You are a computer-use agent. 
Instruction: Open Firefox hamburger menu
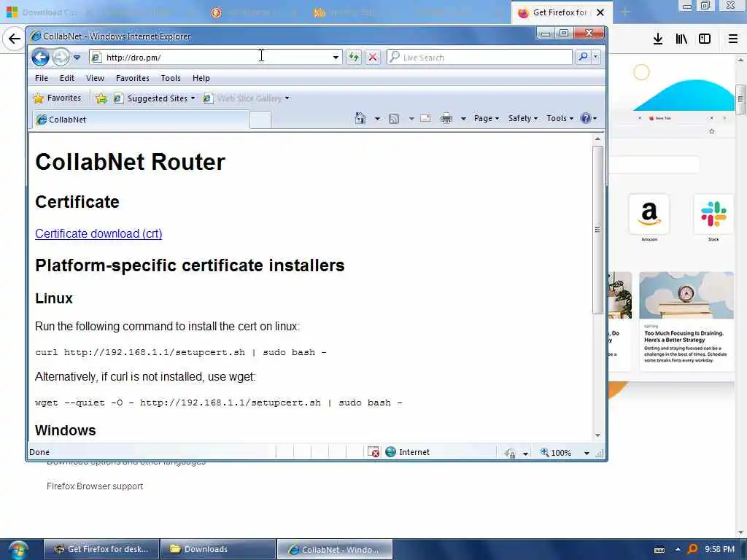(x=733, y=39)
